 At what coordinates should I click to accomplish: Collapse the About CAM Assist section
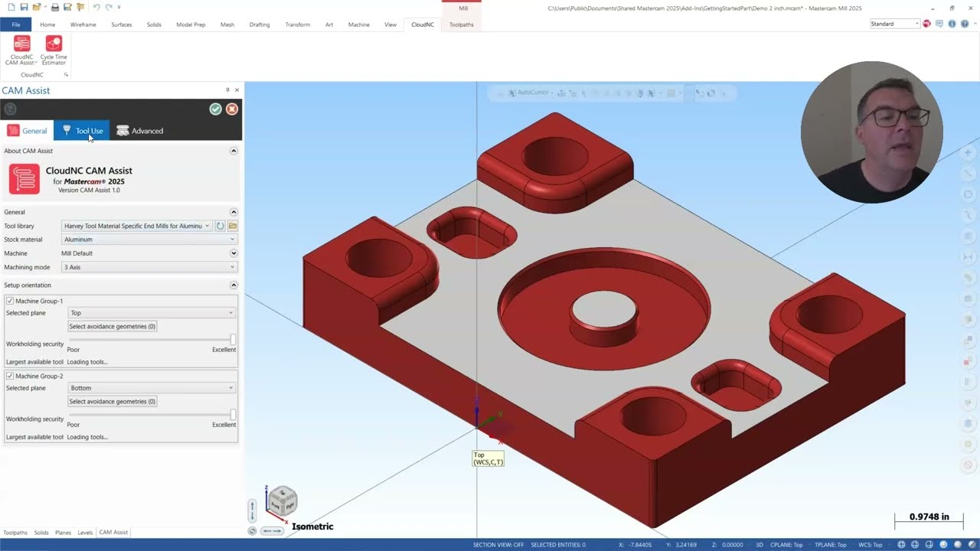(234, 151)
